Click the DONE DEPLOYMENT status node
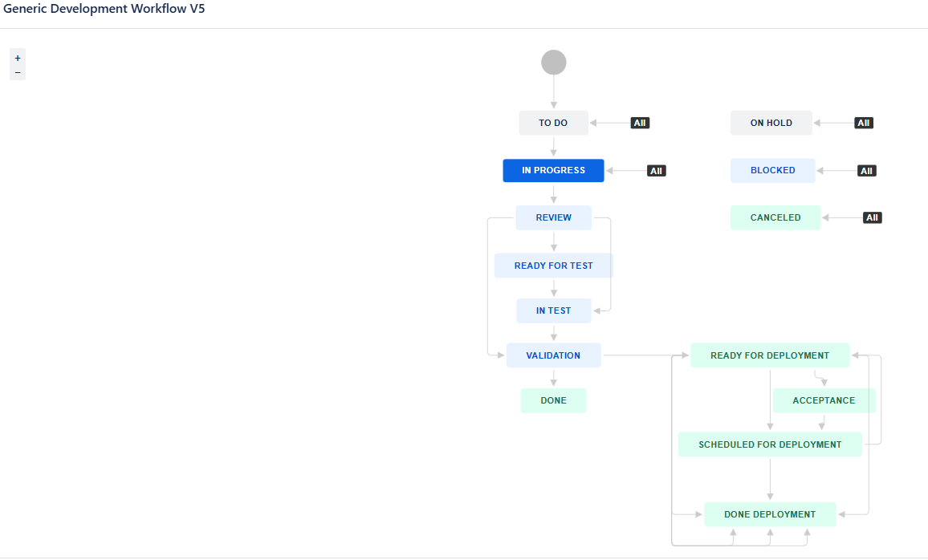 click(770, 514)
